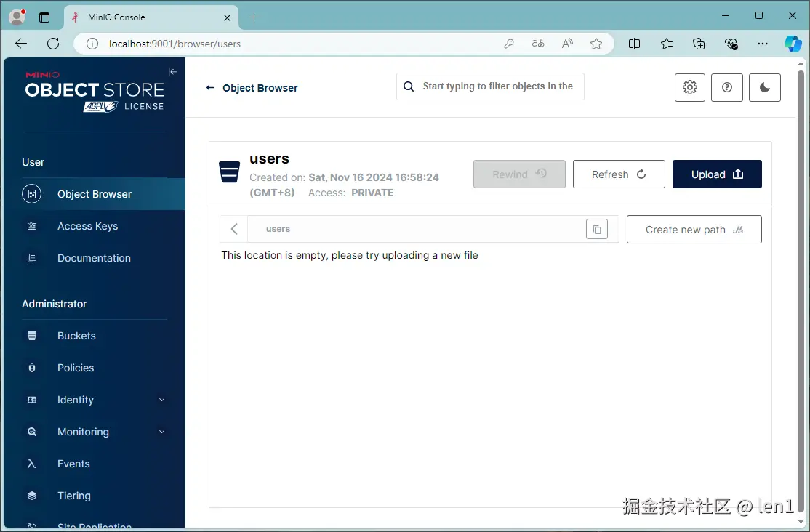The width and height of the screenshot is (810, 532).
Task: Click the users breadcrumb path
Action: point(278,229)
